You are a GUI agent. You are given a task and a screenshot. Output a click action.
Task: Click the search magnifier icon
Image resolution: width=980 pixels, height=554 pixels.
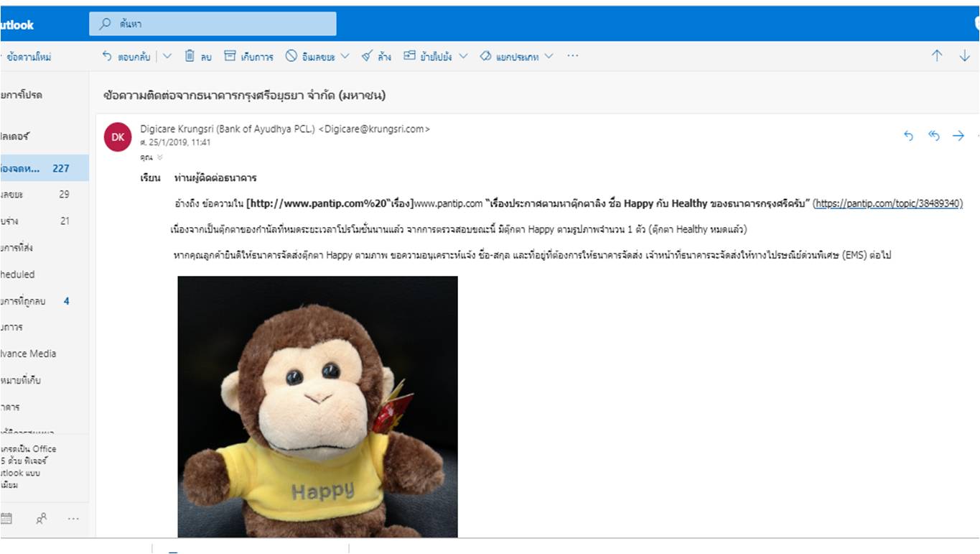point(106,24)
